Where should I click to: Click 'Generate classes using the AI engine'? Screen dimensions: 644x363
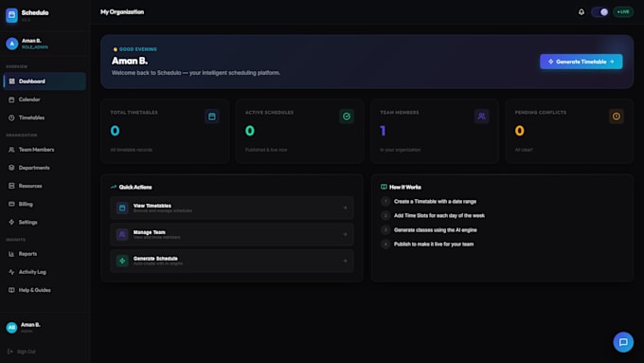tap(436, 230)
